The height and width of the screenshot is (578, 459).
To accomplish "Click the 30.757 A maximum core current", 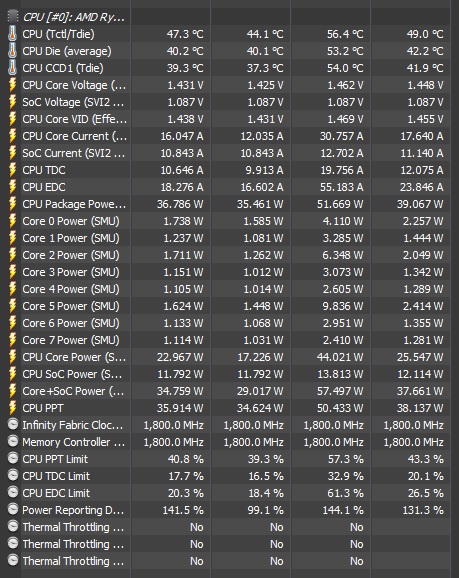I will pos(341,136).
